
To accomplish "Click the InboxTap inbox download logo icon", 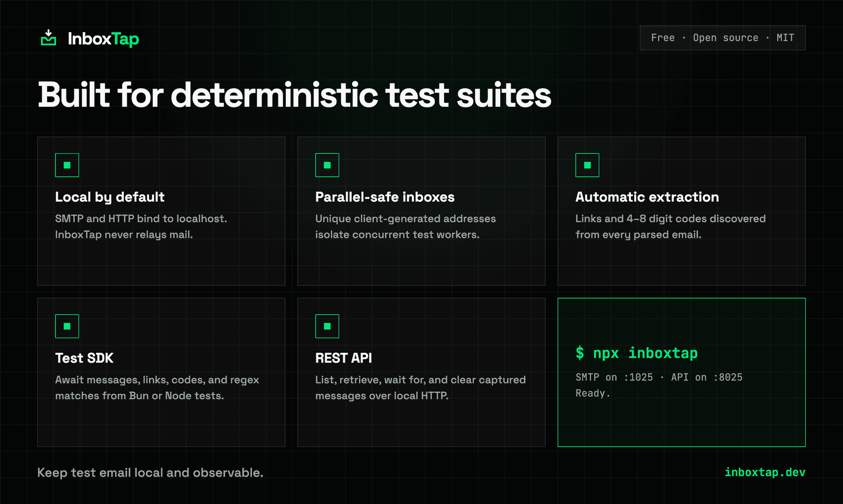I will (49, 38).
